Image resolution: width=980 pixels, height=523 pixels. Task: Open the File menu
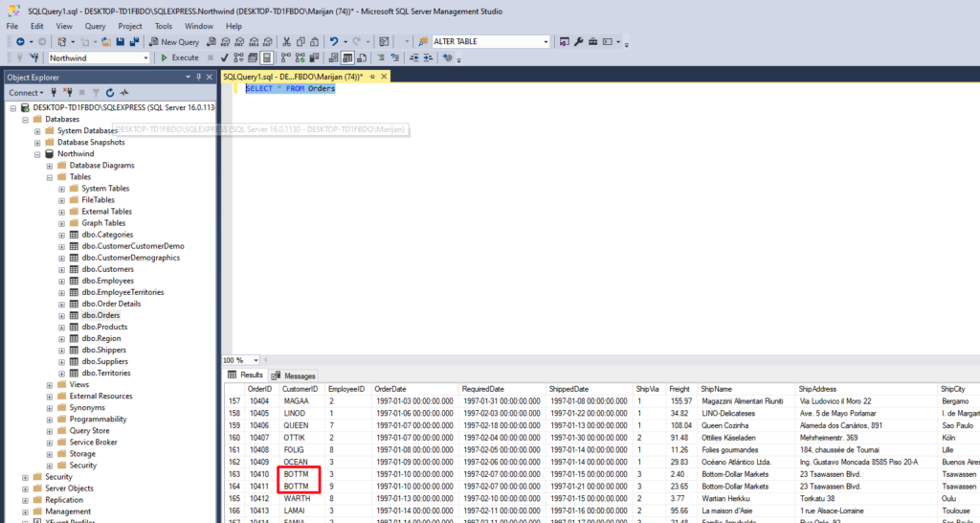(11, 26)
